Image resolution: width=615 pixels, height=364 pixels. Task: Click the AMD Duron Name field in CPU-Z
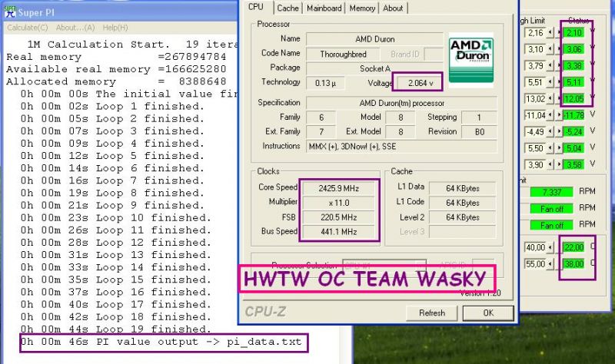(374, 39)
